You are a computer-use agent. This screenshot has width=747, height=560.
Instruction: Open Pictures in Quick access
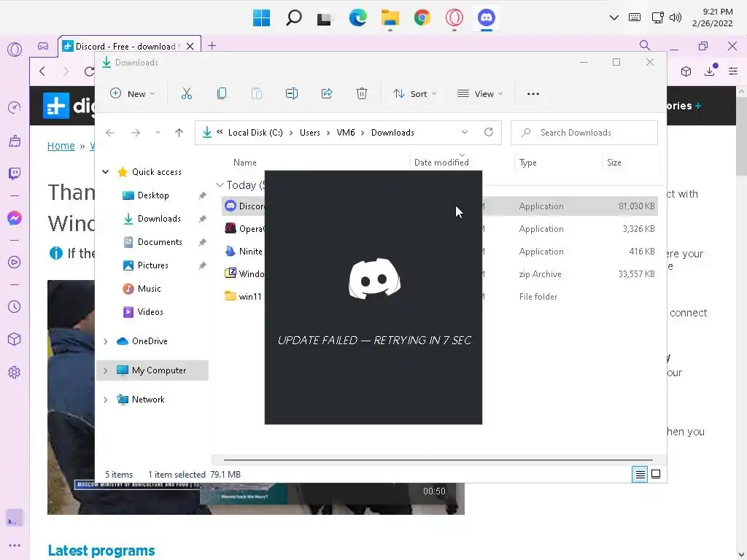[153, 265]
